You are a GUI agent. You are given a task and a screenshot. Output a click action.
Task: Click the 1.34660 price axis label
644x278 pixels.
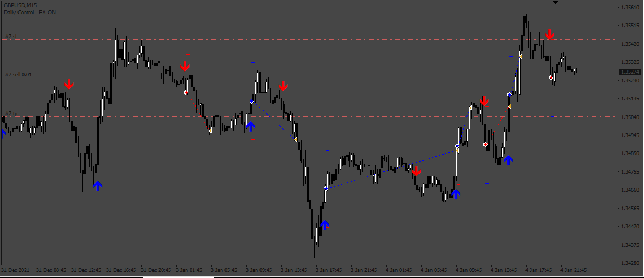pos(630,190)
